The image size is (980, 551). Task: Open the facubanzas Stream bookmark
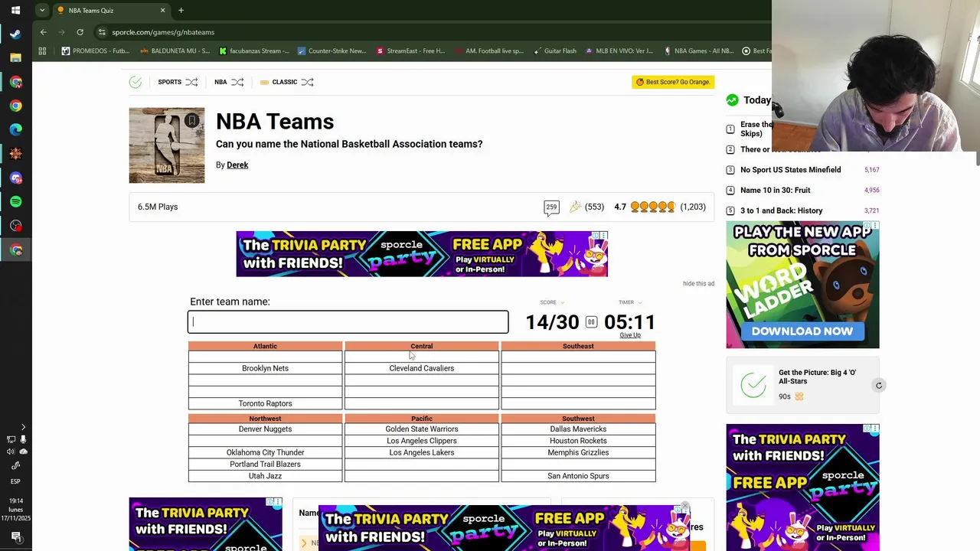(x=253, y=51)
